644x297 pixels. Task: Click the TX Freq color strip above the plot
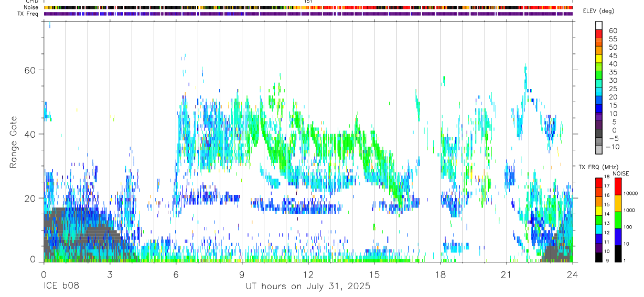click(x=308, y=14)
